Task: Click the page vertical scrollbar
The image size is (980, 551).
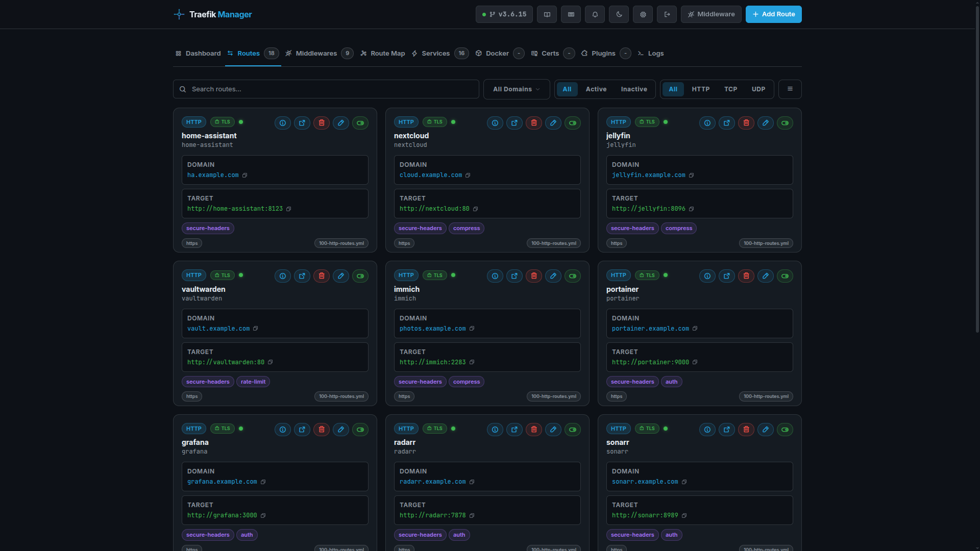Action: coord(977,168)
